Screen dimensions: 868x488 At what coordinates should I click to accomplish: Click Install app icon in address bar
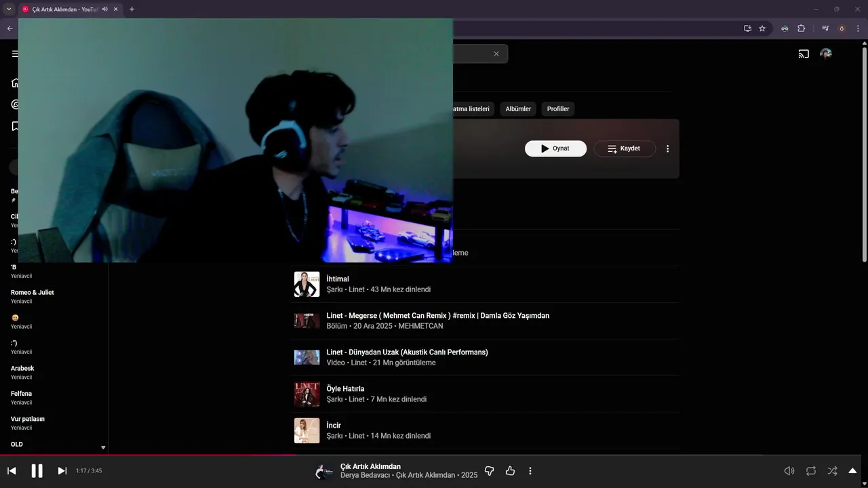point(747,28)
